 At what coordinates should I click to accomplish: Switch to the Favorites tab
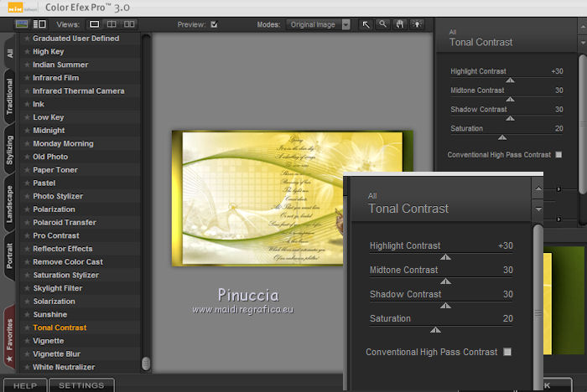(9, 338)
